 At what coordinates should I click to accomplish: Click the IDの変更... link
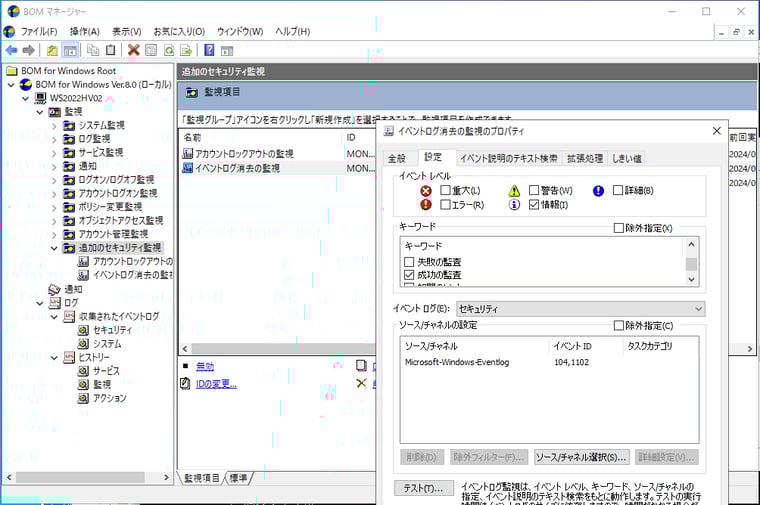(216, 384)
